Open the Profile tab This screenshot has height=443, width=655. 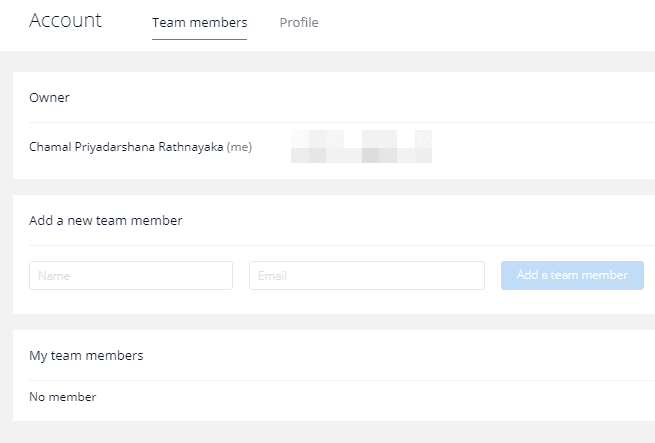pos(299,23)
